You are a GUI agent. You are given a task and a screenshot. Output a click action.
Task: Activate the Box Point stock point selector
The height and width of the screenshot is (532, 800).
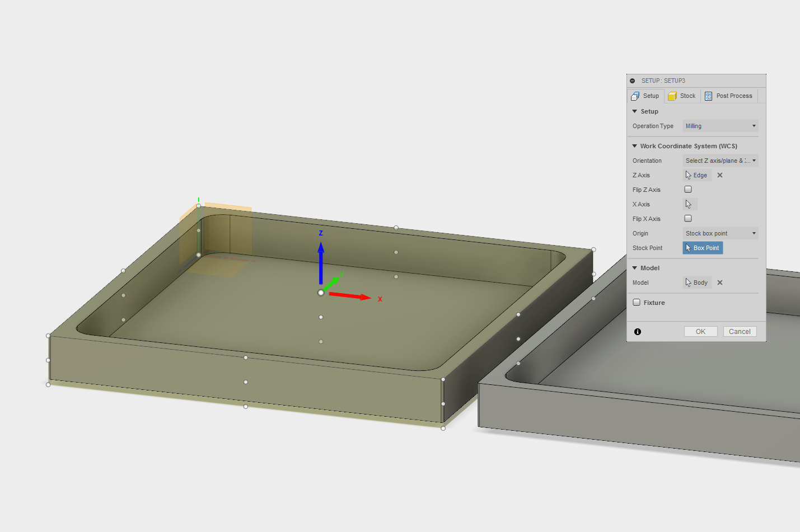click(703, 248)
